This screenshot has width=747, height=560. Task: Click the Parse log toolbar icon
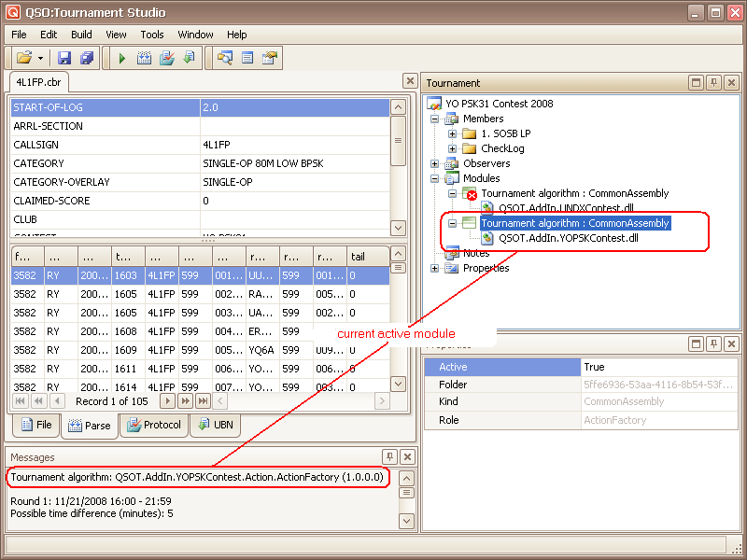[x=144, y=58]
